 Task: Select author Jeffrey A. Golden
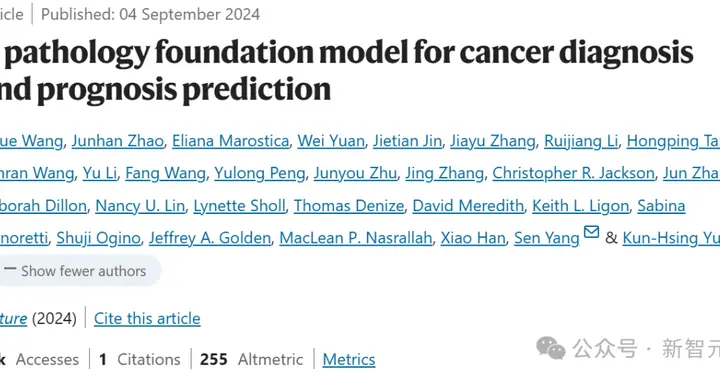[210, 238]
